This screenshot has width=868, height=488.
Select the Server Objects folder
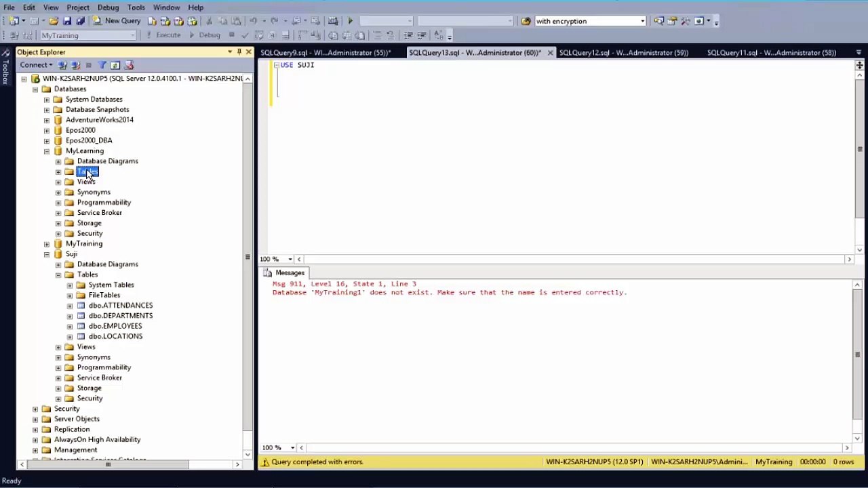[x=77, y=419]
